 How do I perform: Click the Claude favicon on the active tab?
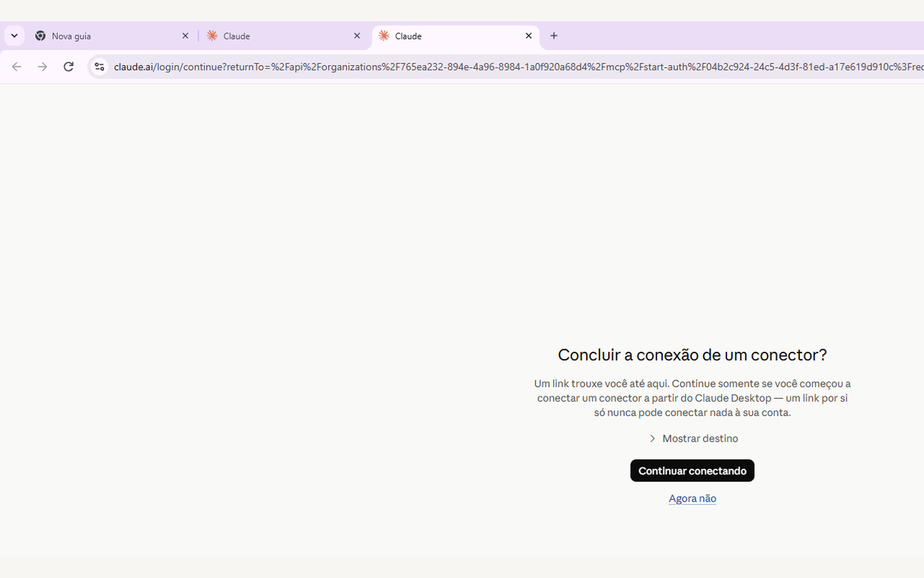384,36
